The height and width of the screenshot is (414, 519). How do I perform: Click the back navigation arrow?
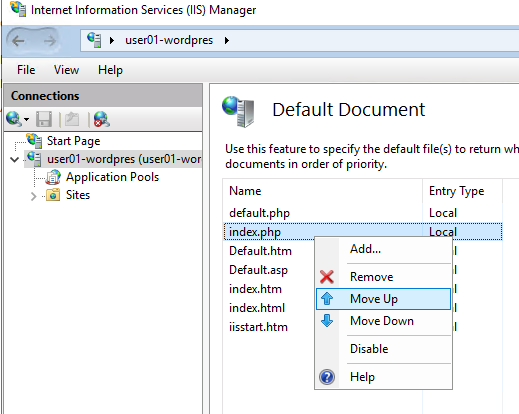click(x=18, y=41)
